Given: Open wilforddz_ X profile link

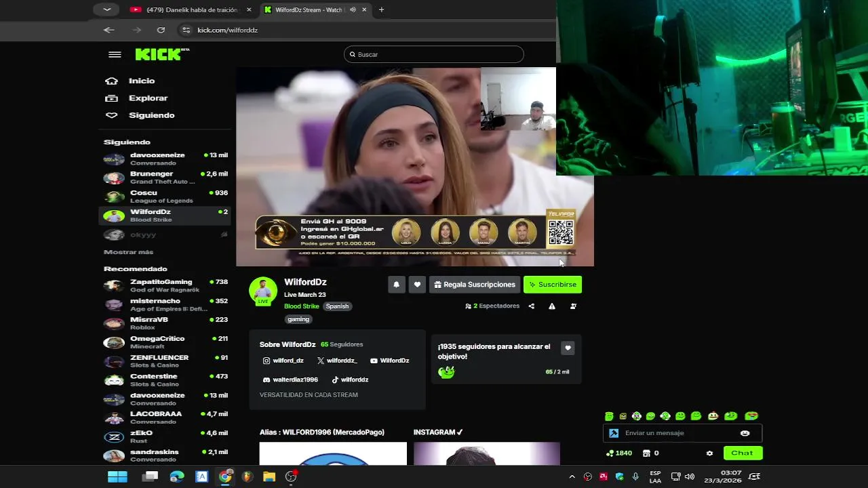Looking at the screenshot, I should click(338, 361).
